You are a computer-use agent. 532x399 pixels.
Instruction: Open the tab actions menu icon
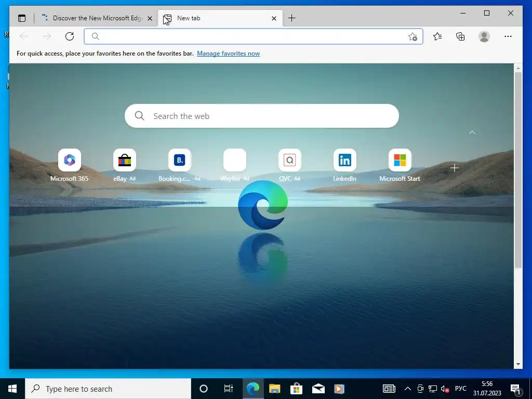pyautogui.click(x=22, y=18)
